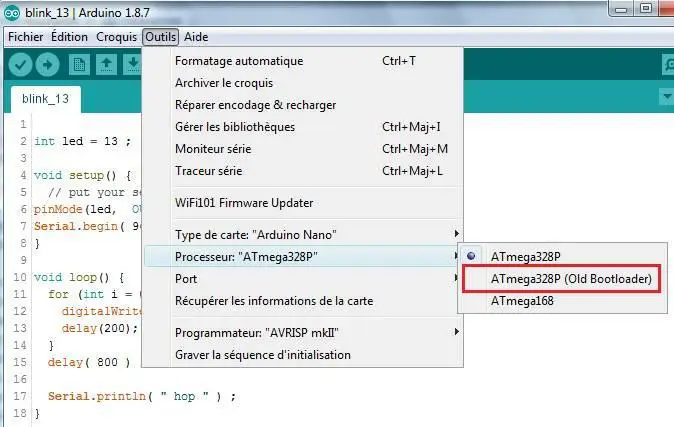Choose Archiver le croquis
674x427 pixels.
coord(303,83)
